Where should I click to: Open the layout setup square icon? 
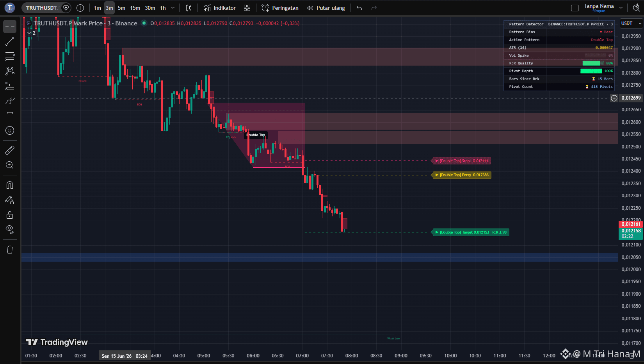[x=575, y=8]
